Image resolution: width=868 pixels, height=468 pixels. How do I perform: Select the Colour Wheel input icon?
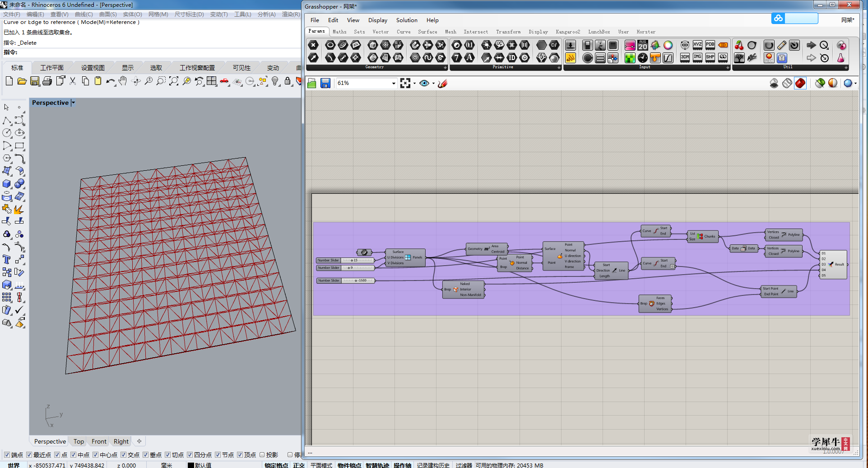[x=668, y=45]
